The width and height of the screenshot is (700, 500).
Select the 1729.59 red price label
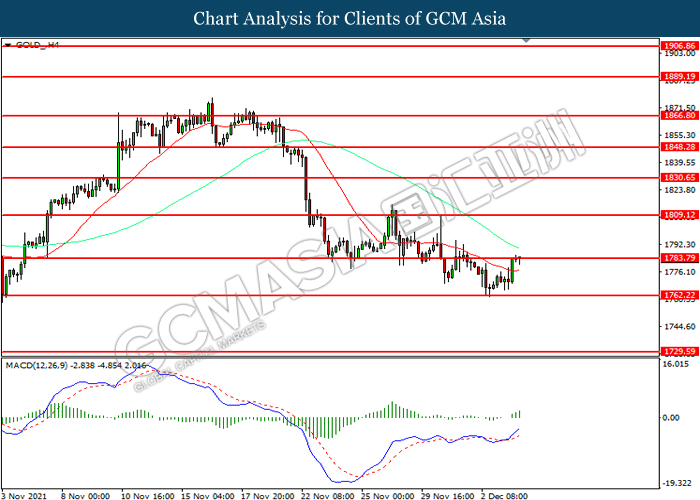679,352
